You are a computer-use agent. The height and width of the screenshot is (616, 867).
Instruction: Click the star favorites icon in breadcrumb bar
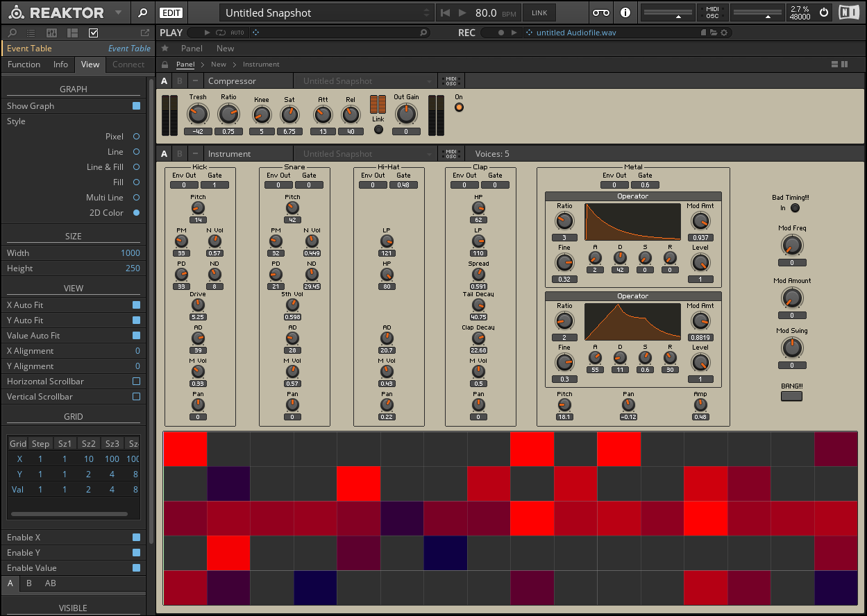(x=165, y=49)
